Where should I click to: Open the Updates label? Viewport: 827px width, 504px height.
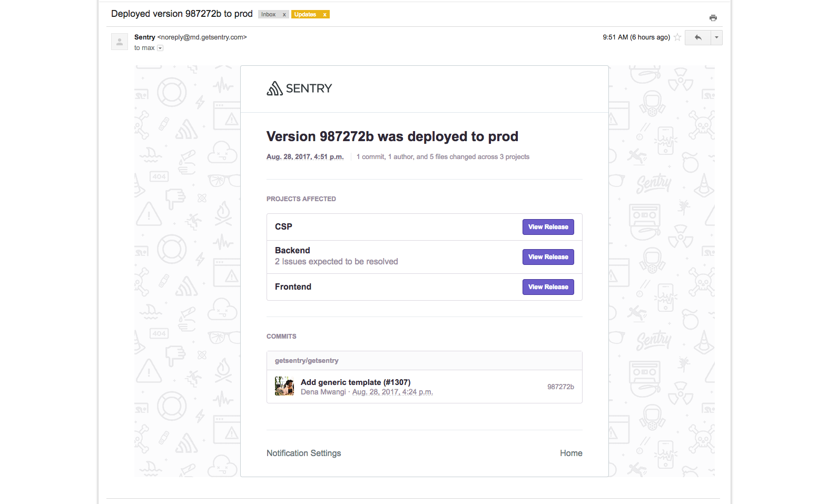coord(306,15)
